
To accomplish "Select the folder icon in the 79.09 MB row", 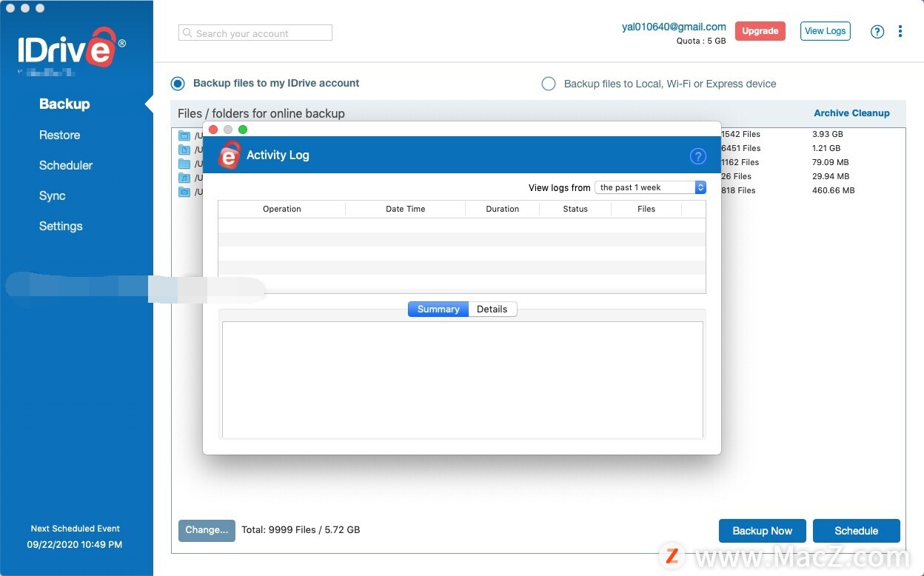I will click(x=184, y=164).
